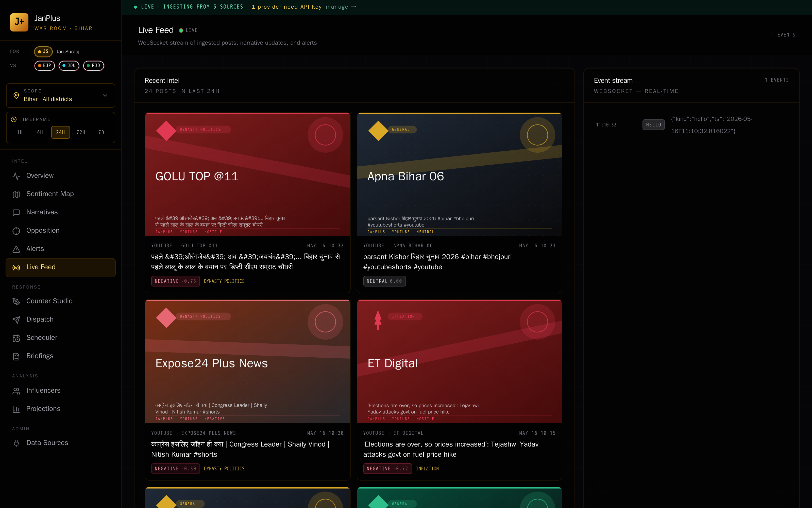Expand the Scope chevron dropdown
The image size is (812, 508).
click(x=105, y=96)
